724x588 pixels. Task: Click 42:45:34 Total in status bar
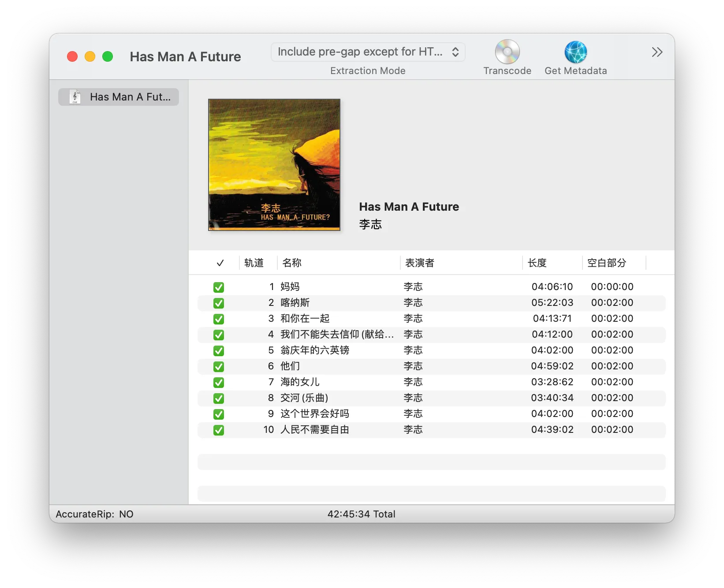coord(361,514)
